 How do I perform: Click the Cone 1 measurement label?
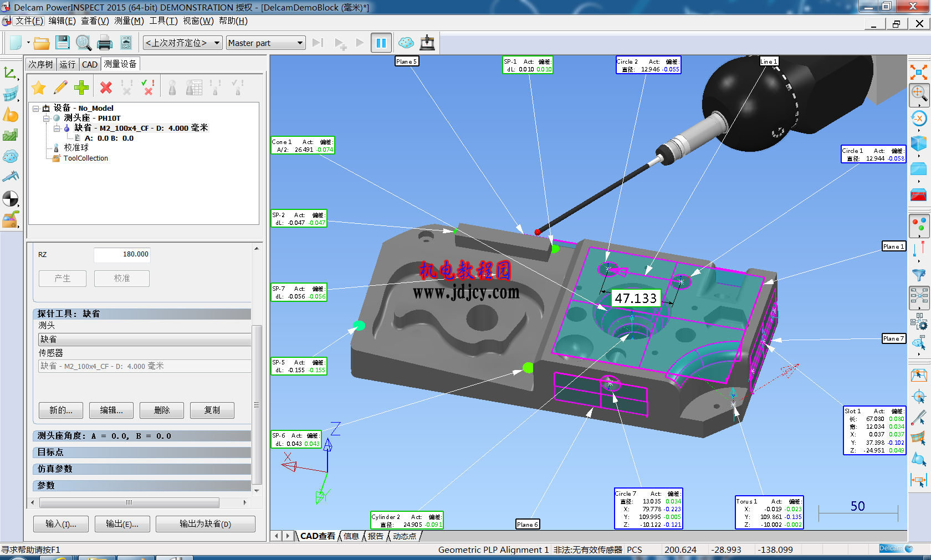[303, 146]
